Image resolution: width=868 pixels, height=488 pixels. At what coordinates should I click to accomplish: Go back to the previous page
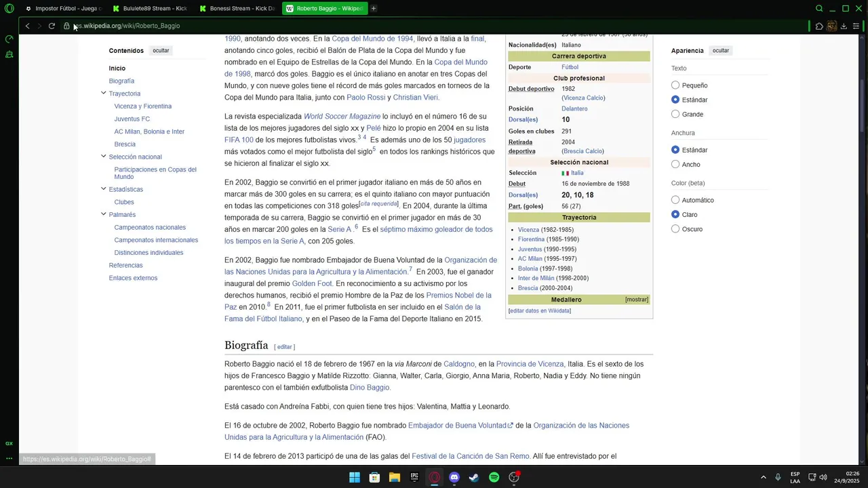(x=27, y=26)
